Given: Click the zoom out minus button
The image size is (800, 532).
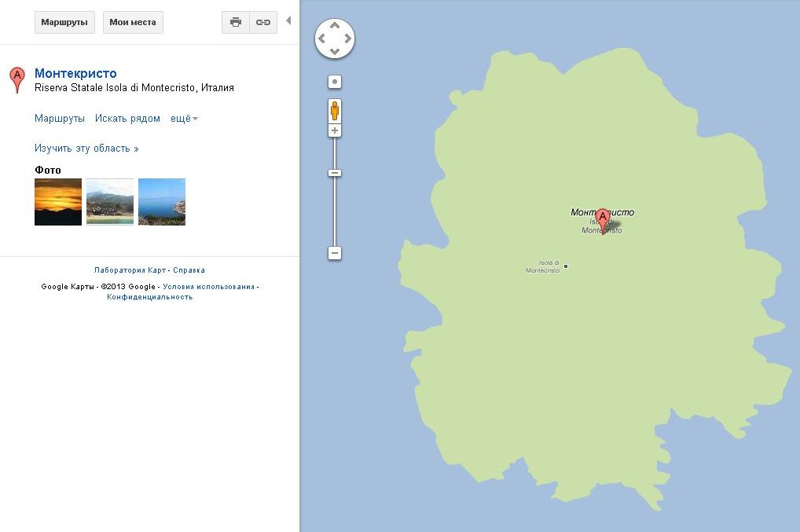Looking at the screenshot, I should 335,253.
